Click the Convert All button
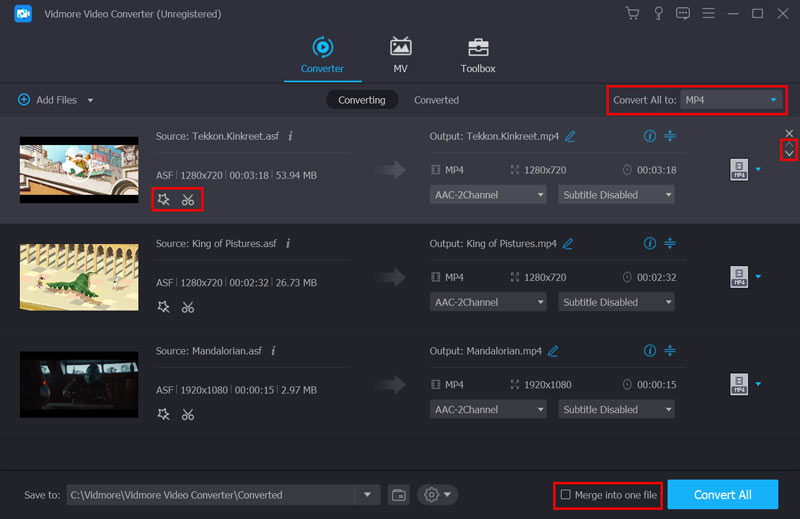 tap(722, 495)
